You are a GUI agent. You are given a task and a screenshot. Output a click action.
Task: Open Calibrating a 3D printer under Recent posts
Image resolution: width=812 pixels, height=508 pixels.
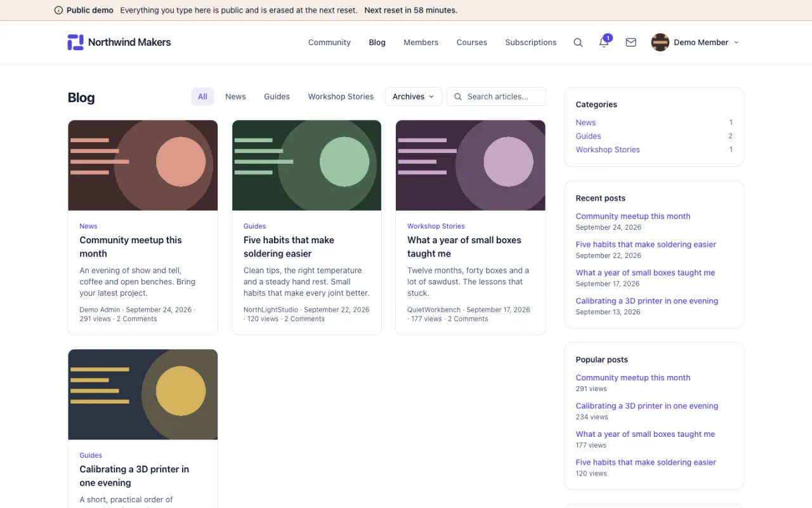647,301
